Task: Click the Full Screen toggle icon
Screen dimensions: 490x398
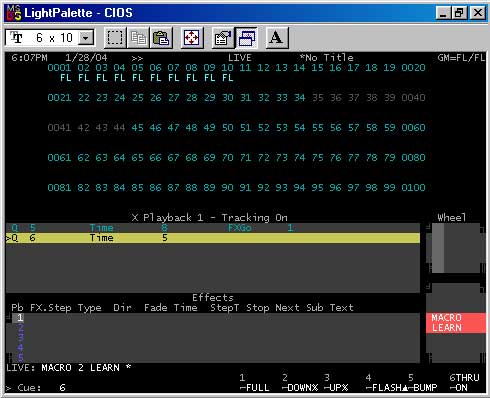Action: coord(192,38)
